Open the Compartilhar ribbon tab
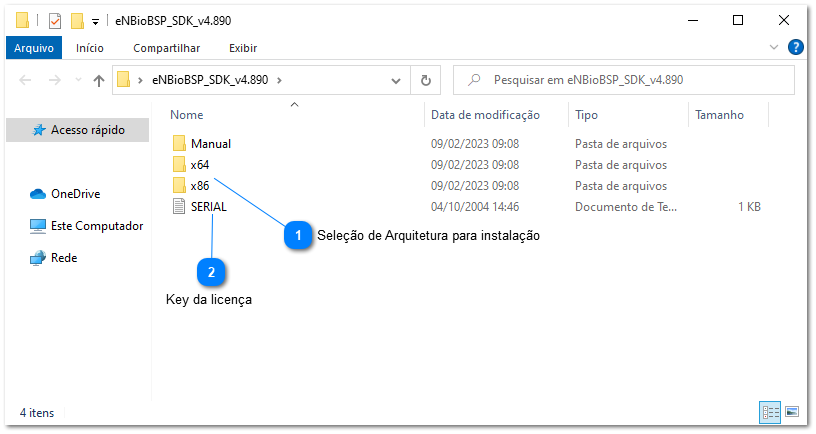The height and width of the screenshot is (434, 816). tap(167, 48)
